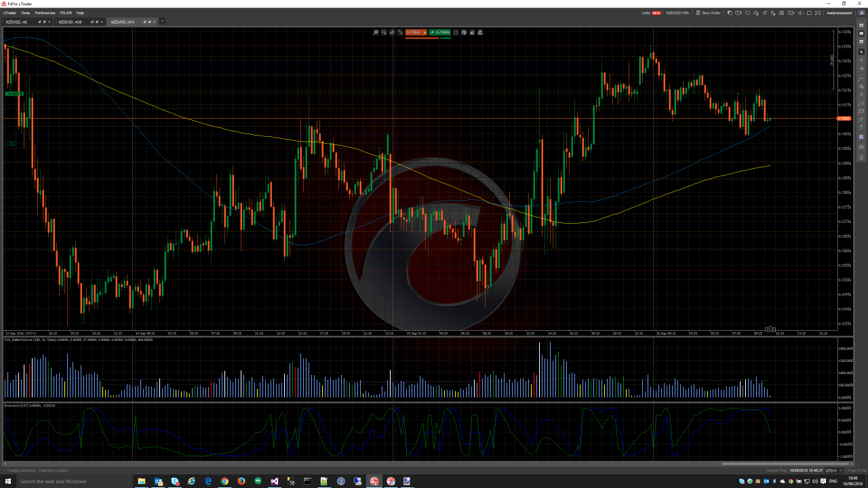868x488 pixels.
Task: Select the crosshair tool in right sidebar
Action: click(862, 60)
